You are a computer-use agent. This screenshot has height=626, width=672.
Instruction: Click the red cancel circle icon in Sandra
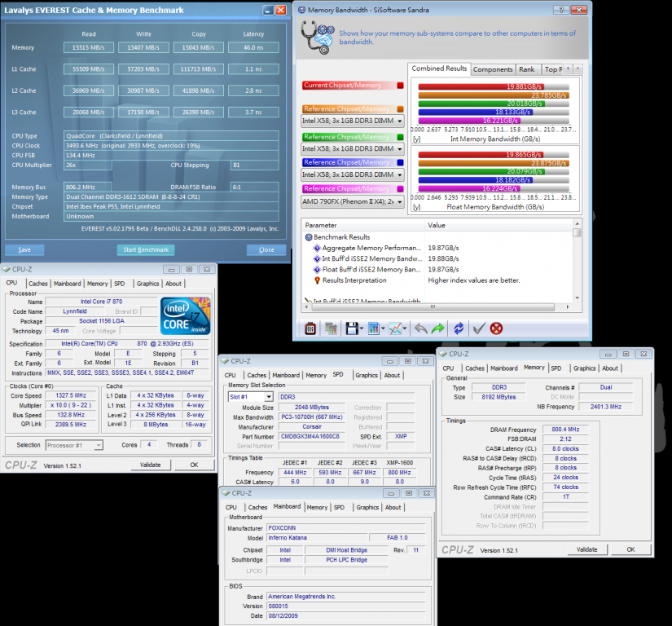point(496,328)
